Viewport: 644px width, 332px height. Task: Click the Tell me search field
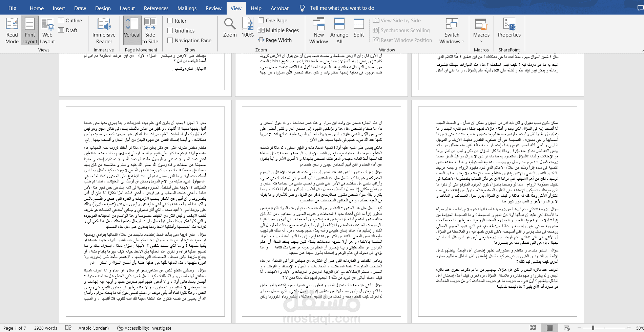pyautogui.click(x=342, y=8)
